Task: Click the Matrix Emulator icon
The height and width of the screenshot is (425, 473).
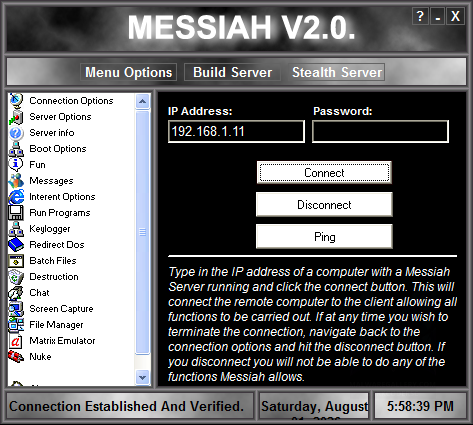Action: [x=16, y=341]
